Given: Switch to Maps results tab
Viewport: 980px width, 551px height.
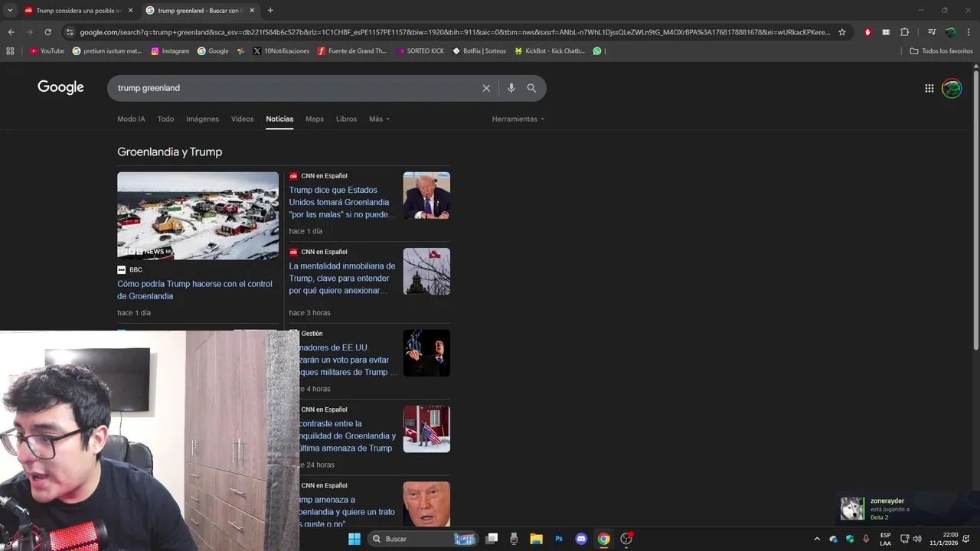Looking at the screenshot, I should [x=315, y=119].
